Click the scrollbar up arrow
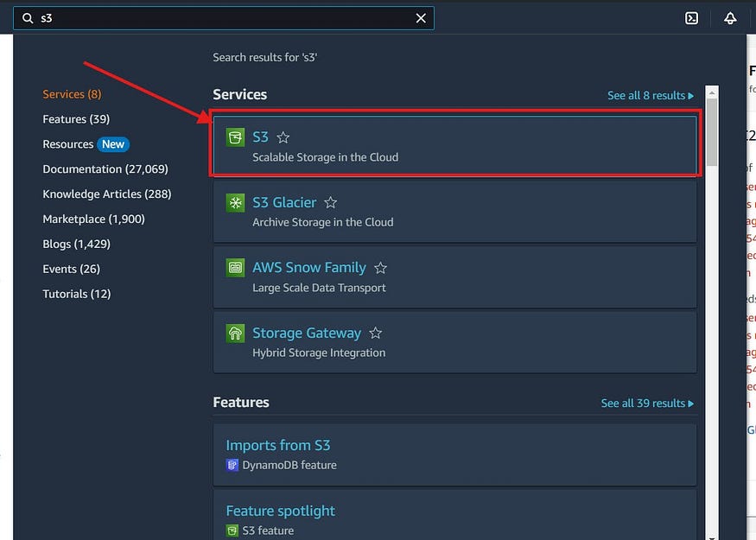Image resolution: width=756 pixels, height=540 pixels. point(712,92)
